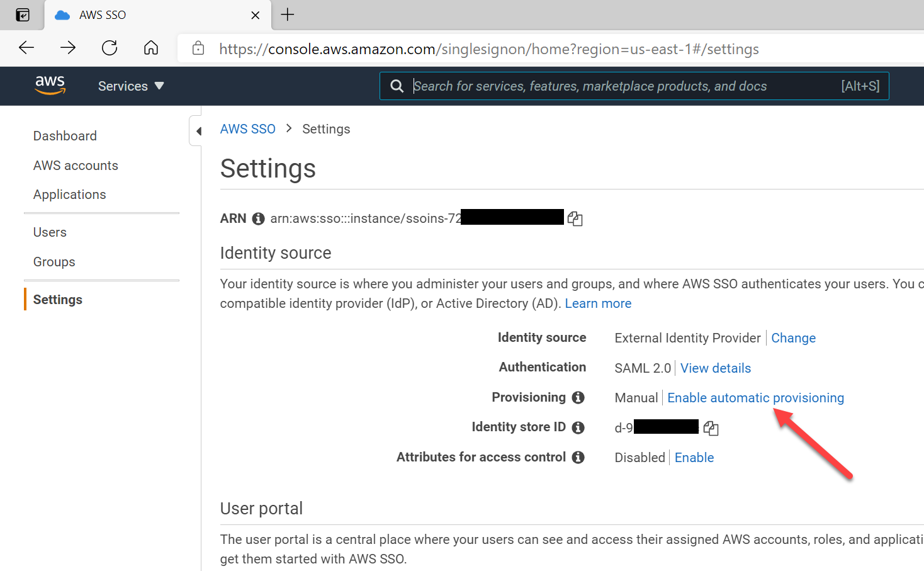Change the identity source
The image size is (924, 571).
click(x=793, y=338)
